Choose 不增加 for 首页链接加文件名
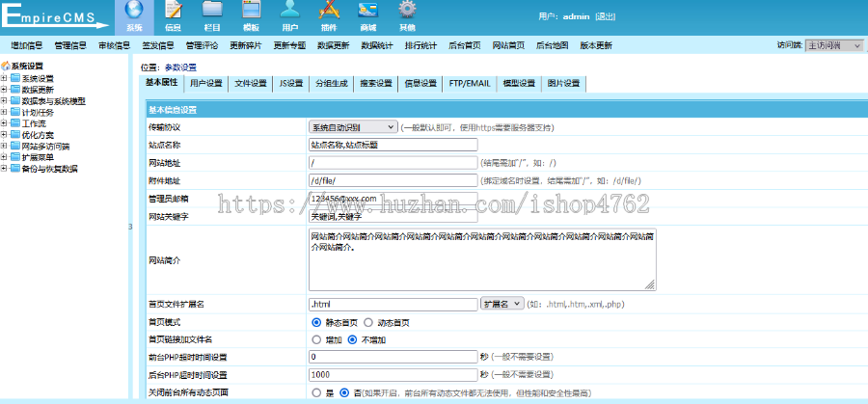This screenshot has height=404, width=868. point(352,339)
